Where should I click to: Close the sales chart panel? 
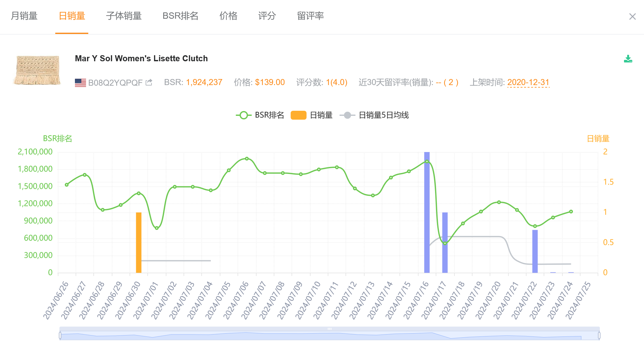pos(632,17)
